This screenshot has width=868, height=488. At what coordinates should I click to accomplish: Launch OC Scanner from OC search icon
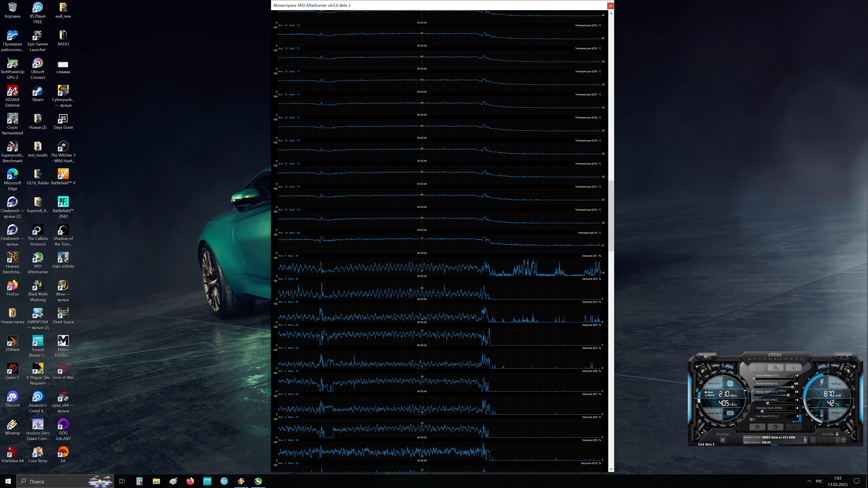[707, 357]
